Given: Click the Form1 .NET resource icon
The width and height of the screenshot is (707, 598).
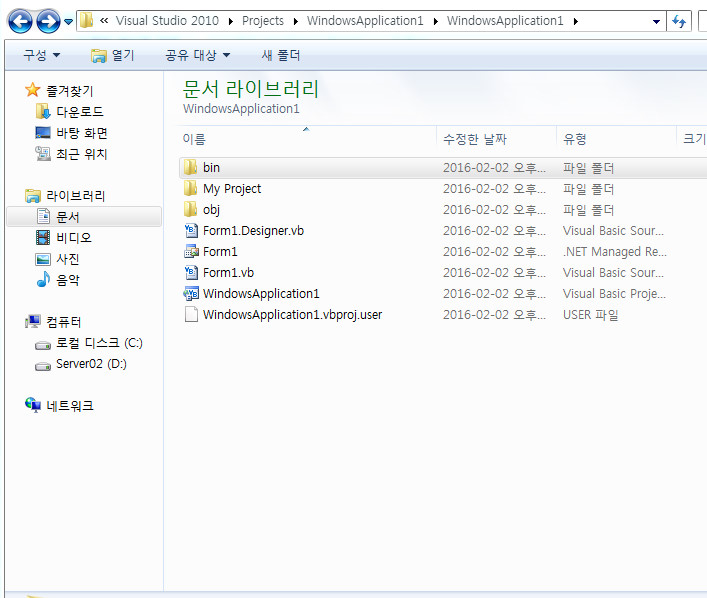Looking at the screenshot, I should click(x=191, y=251).
